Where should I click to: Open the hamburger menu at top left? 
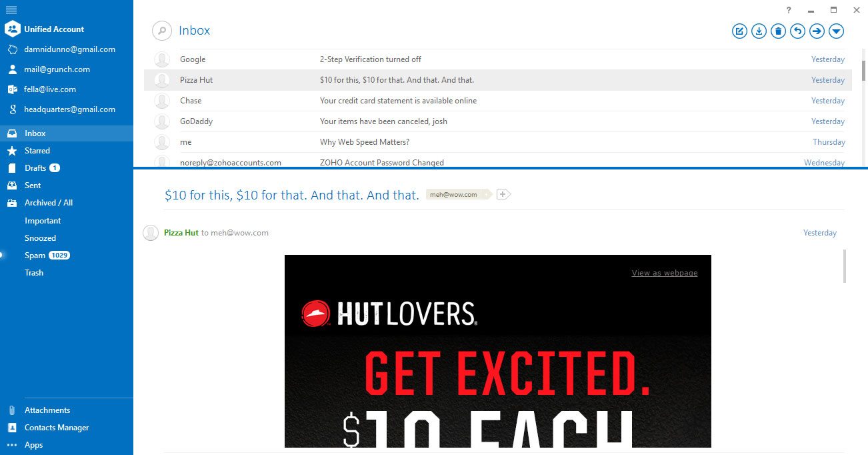tap(11, 9)
